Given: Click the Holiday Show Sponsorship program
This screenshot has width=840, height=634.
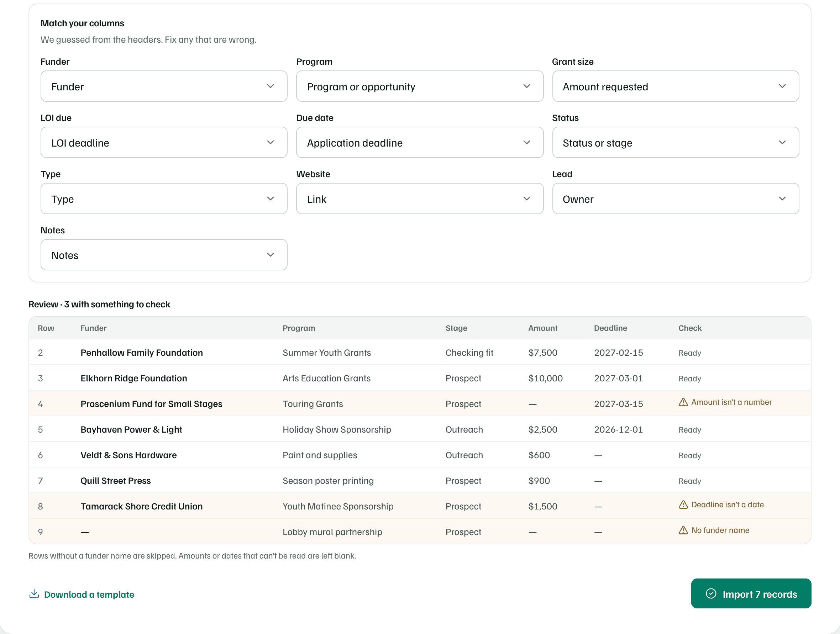Looking at the screenshot, I should [x=336, y=429].
